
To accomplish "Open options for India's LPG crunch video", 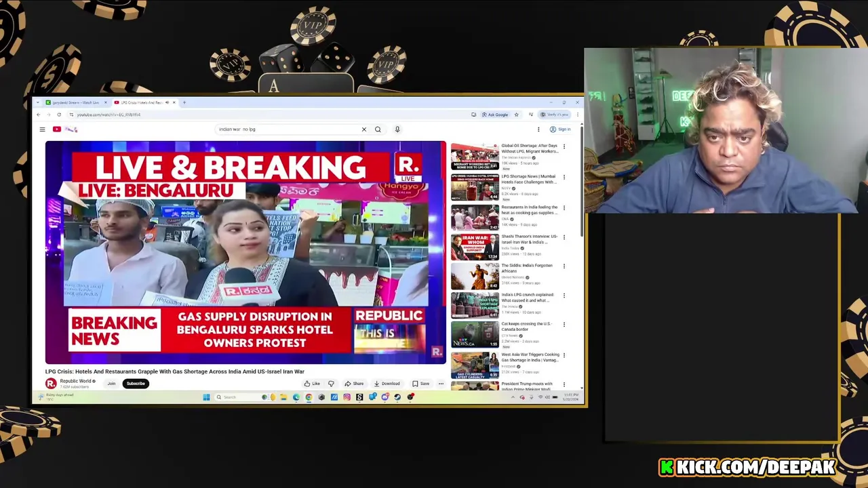I will (564, 296).
